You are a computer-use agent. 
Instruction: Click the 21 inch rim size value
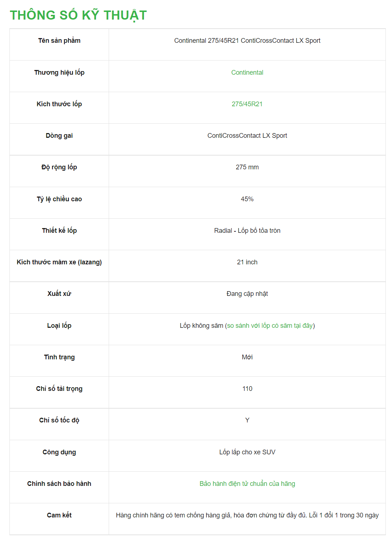(x=247, y=262)
